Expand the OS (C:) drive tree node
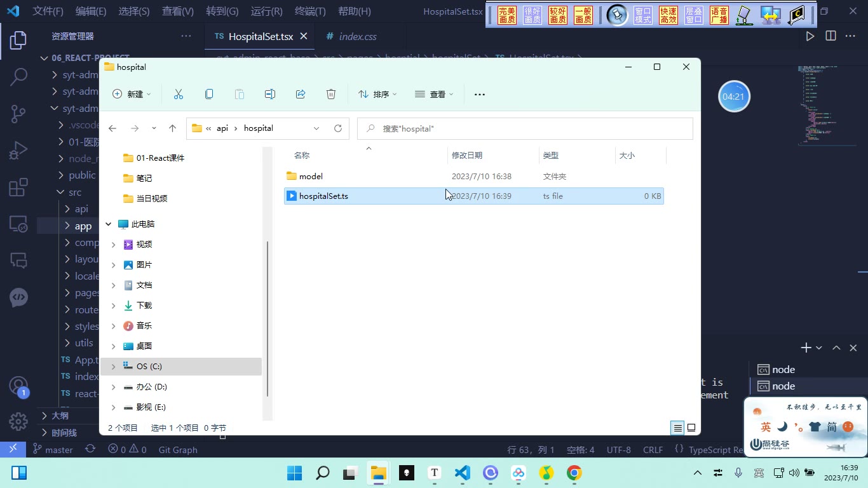Viewport: 868px width, 488px height. click(114, 367)
